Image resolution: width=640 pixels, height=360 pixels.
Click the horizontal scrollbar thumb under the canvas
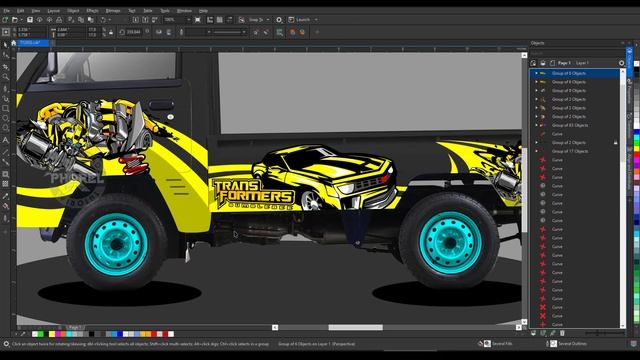356,327
